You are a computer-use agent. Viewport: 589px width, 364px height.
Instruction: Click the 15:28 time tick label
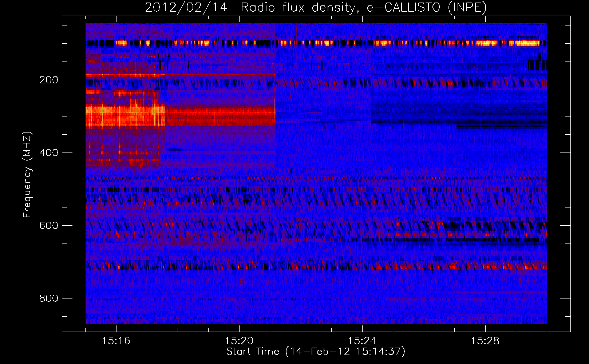pos(485,341)
